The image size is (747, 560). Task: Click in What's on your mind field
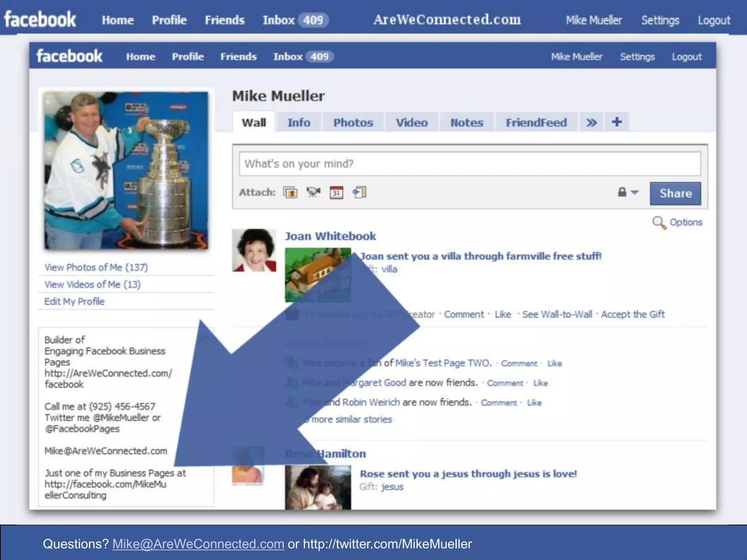[470, 164]
